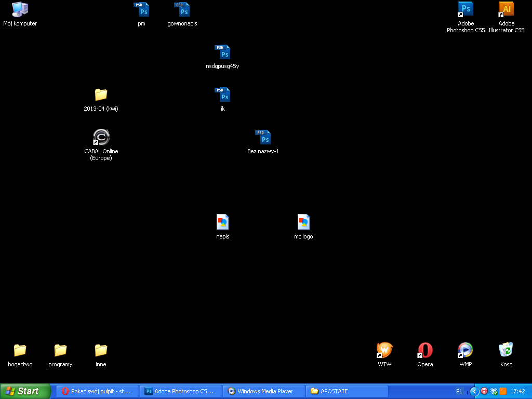Expand hidden tray icons with arrow

tap(474, 391)
